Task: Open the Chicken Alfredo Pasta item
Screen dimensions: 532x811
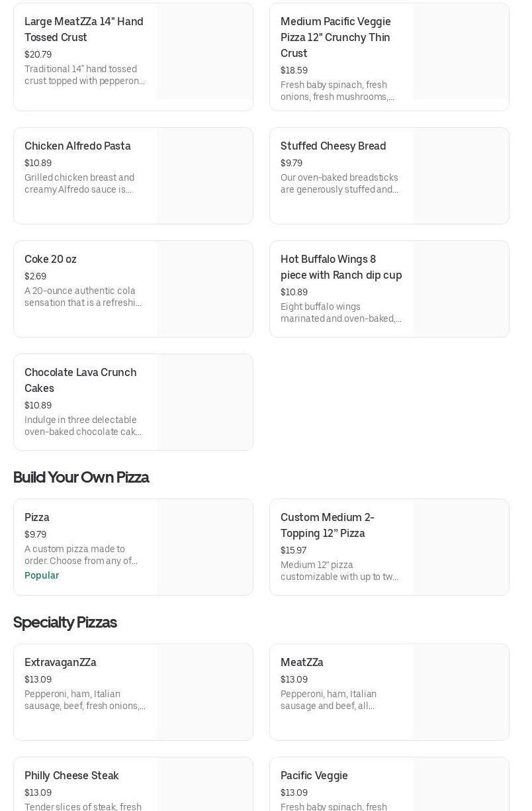Action: tap(77, 146)
